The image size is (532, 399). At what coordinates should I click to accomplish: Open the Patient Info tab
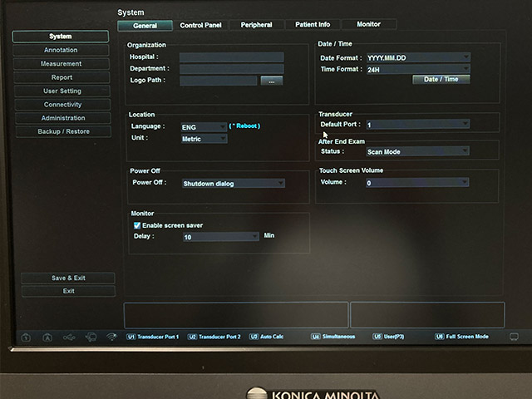coord(313,25)
